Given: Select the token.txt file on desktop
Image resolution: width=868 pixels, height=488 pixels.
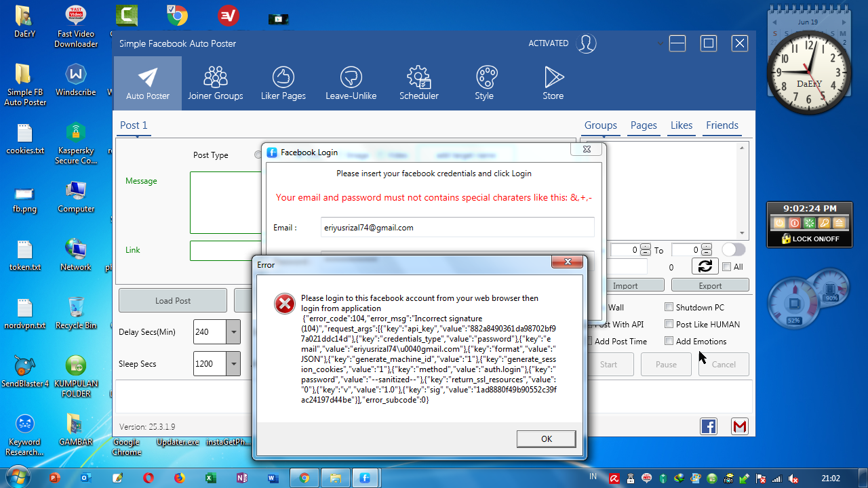Looking at the screenshot, I should click(x=25, y=255).
